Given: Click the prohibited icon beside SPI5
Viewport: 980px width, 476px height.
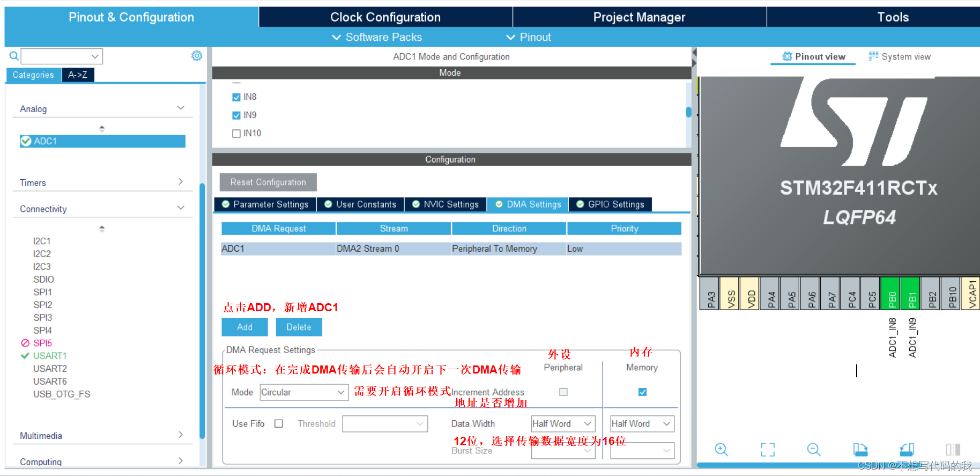Looking at the screenshot, I should [x=25, y=343].
